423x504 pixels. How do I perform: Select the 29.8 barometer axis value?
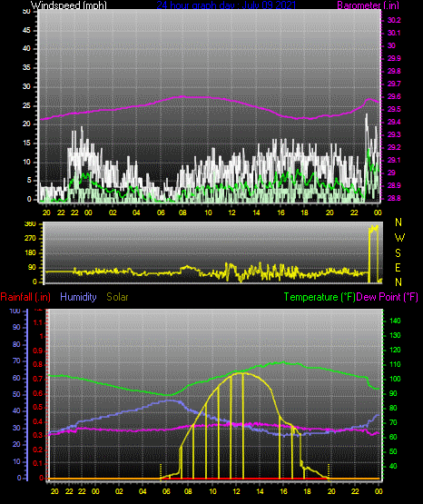point(394,72)
